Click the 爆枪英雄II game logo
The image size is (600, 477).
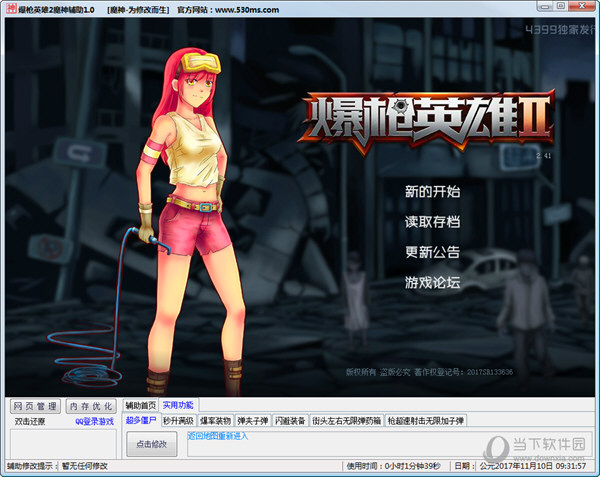[427, 122]
